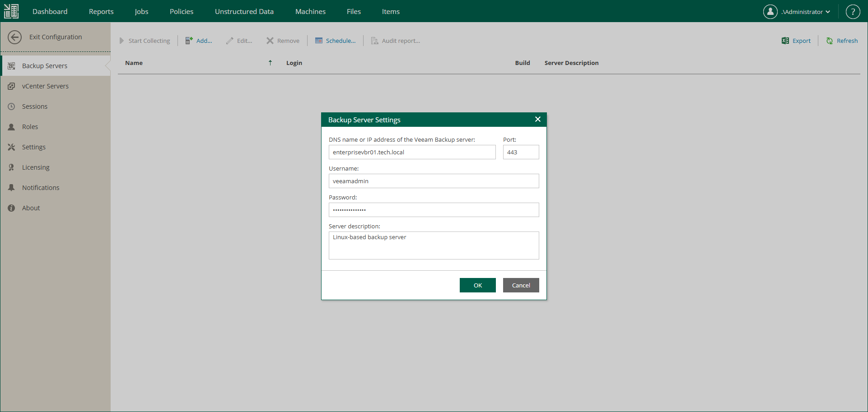The image size is (868, 412).
Task: Open the Licensing key section
Action: [11, 167]
